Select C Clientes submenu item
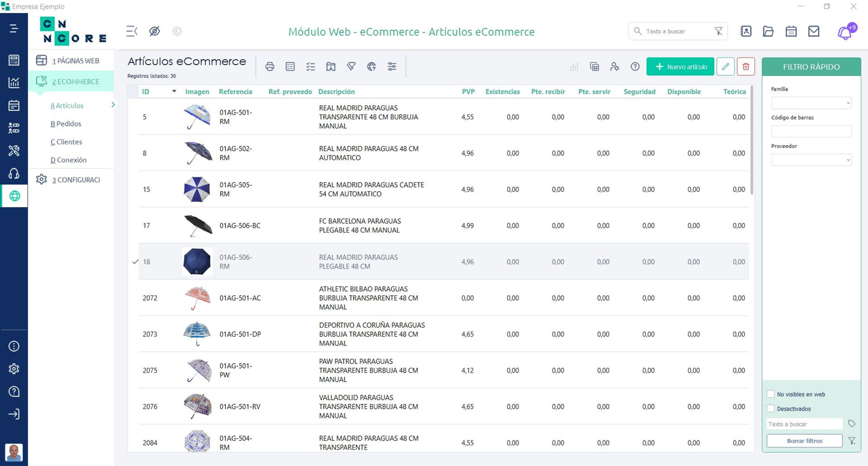The image size is (868, 466). [x=66, y=142]
